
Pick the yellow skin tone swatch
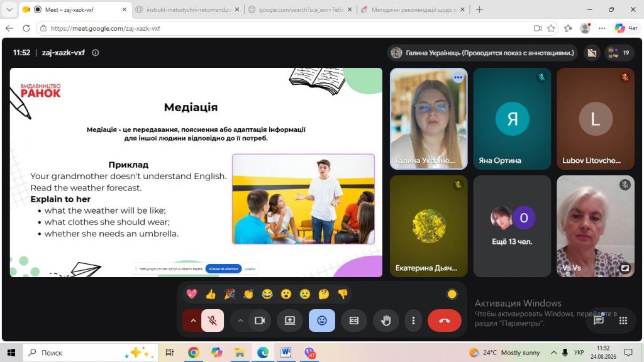pos(452,294)
